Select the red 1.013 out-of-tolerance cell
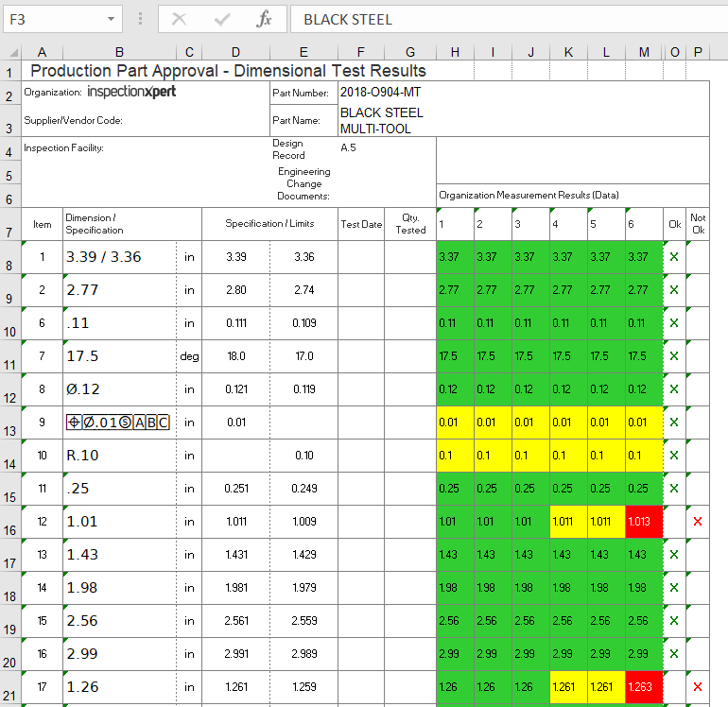 tap(644, 522)
